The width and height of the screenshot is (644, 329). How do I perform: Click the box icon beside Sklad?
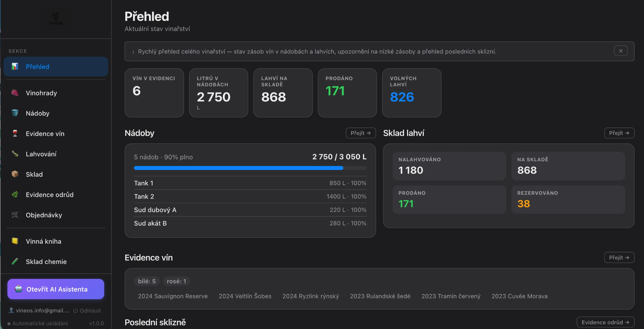point(15,174)
